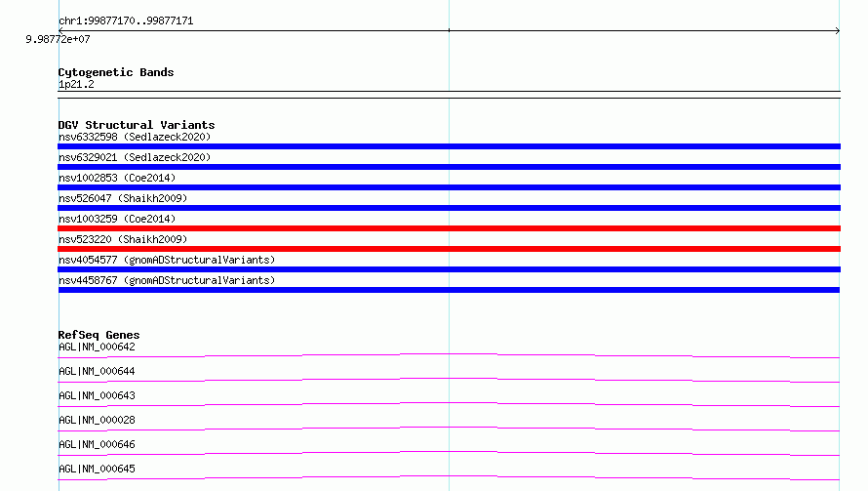
Task: Open the AGL|NM_000642 transcript label
Action: pyautogui.click(x=97, y=347)
